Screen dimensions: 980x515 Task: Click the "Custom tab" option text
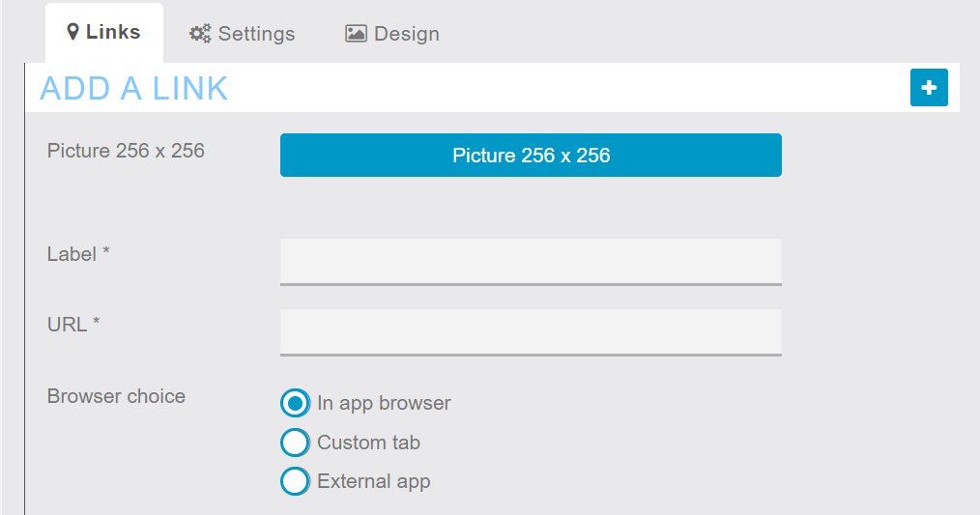pos(368,443)
